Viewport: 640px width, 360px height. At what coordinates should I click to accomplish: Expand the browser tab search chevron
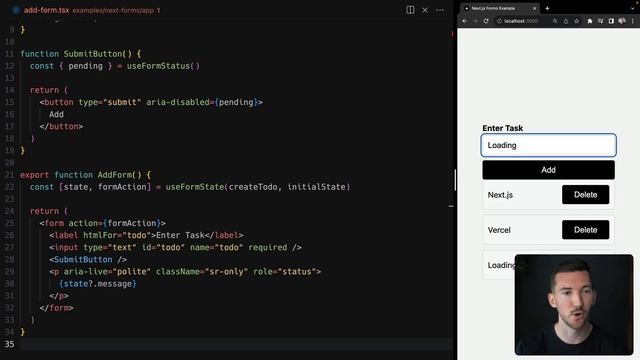point(633,8)
